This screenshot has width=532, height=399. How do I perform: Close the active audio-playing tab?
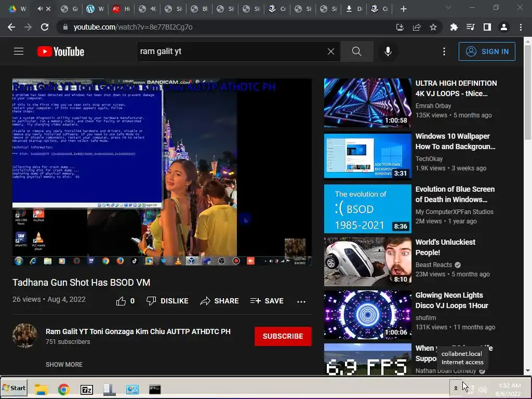point(48,9)
